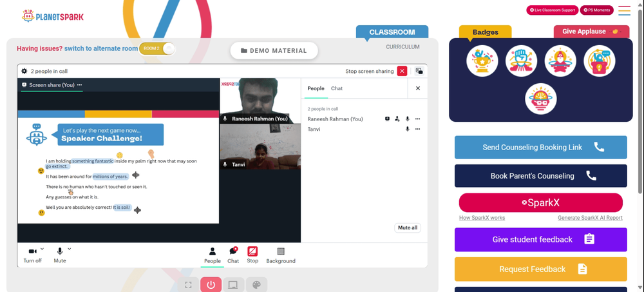Mute all participants
The height and width of the screenshot is (292, 644).
[x=408, y=228]
